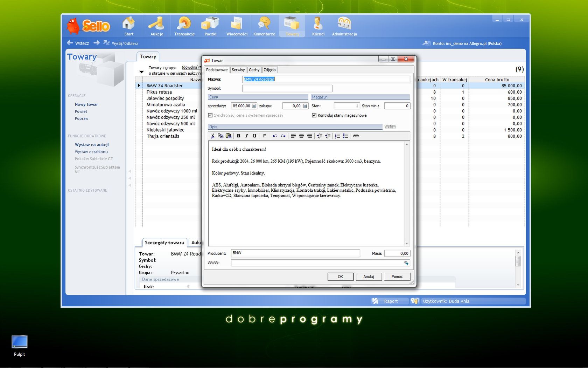Switch to the Serwisy tab
Viewport: 588px width, 368px height.
(238, 70)
